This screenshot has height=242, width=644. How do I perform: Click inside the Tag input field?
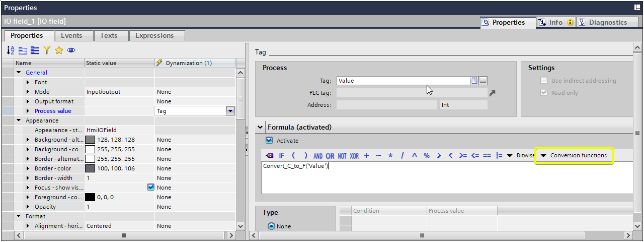point(403,81)
